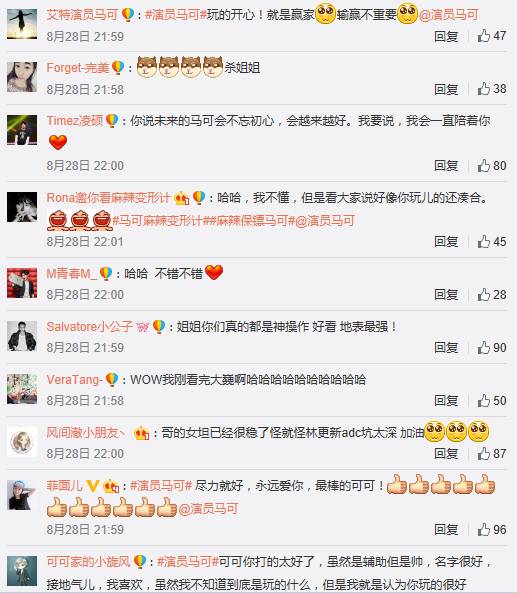Give a thumbs-up to M青春M_'s comment
This screenshot has height=593, width=517.
pyautogui.click(x=491, y=295)
